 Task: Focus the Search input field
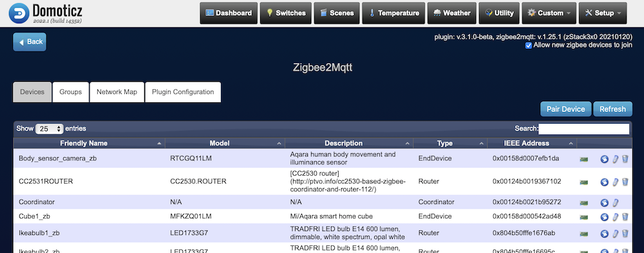click(583, 129)
